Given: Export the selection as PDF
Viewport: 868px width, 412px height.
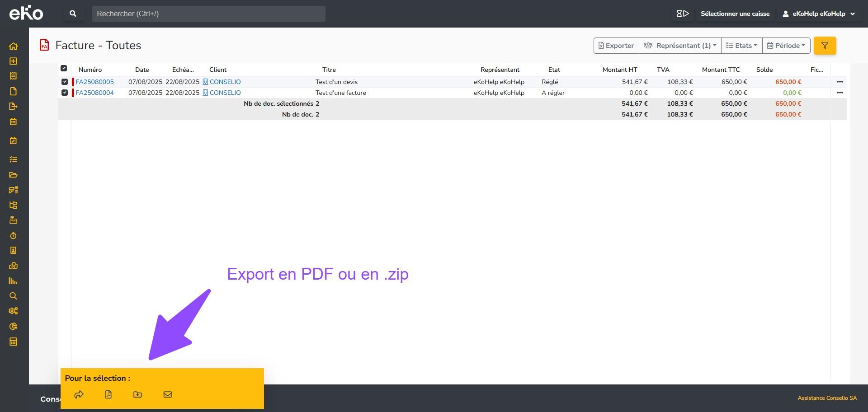Looking at the screenshot, I should tap(108, 394).
